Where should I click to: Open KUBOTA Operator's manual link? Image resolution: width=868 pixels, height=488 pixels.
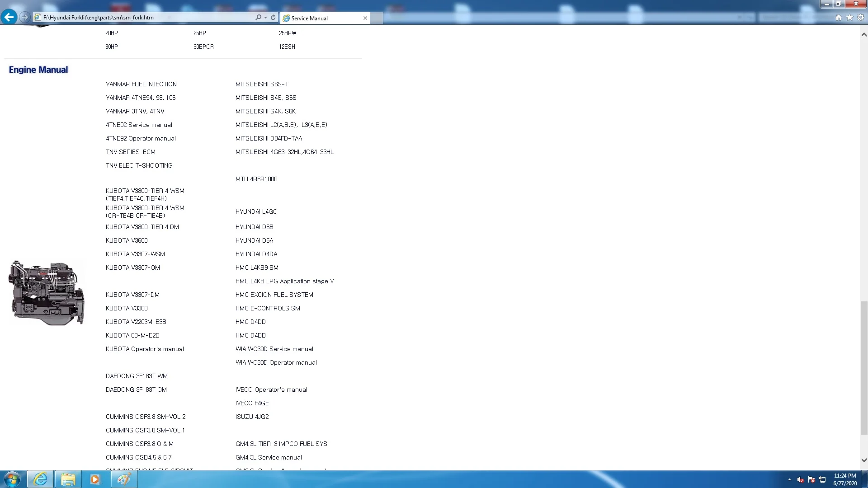(x=145, y=349)
